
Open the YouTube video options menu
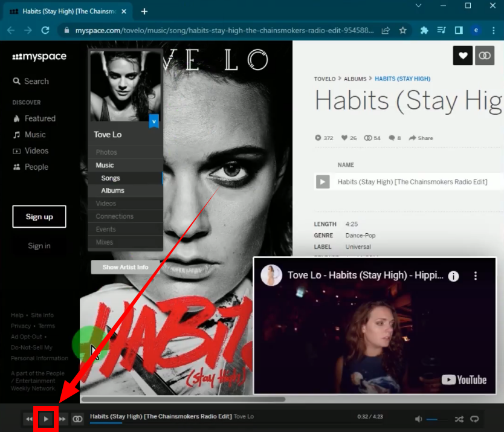coord(476,276)
